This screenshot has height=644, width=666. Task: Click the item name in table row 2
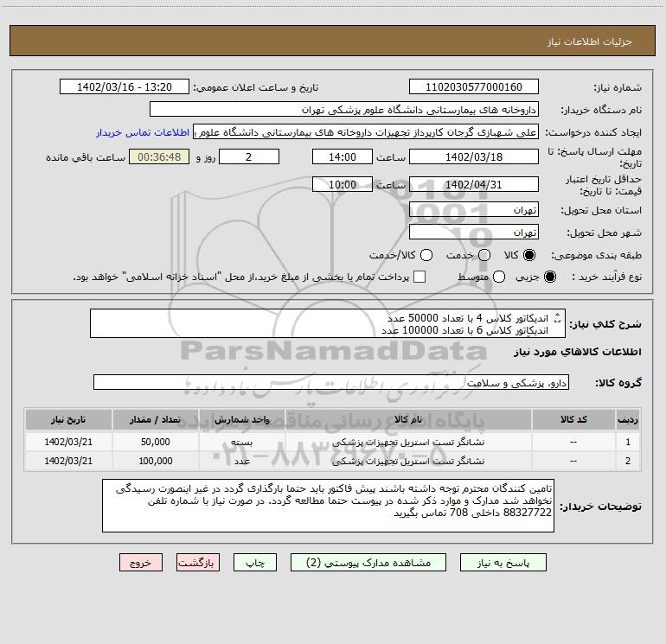(x=408, y=461)
